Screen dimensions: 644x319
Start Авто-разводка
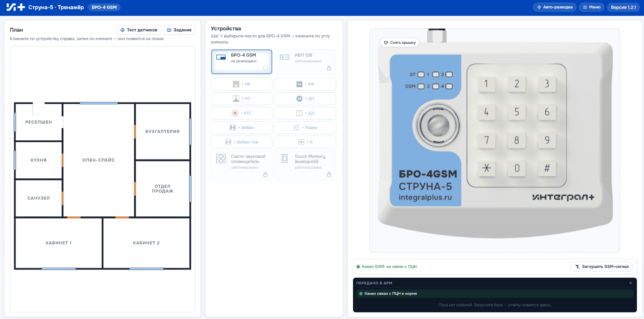555,7
